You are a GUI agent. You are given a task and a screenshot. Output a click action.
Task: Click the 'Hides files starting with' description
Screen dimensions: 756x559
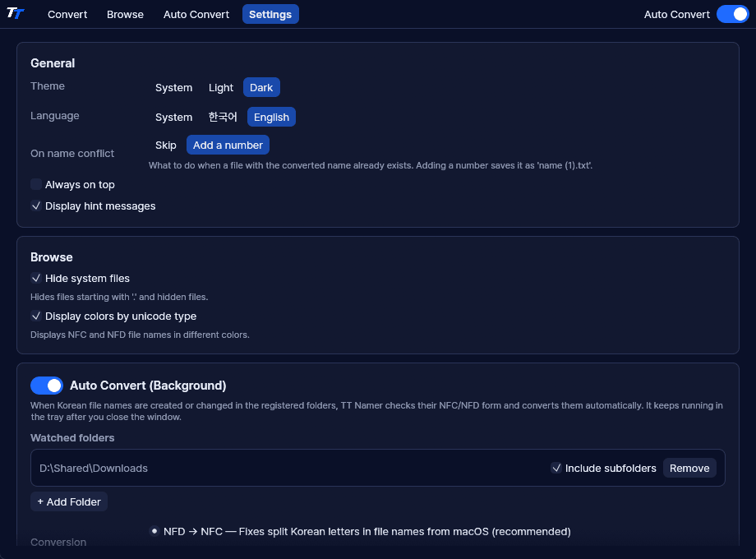(119, 297)
